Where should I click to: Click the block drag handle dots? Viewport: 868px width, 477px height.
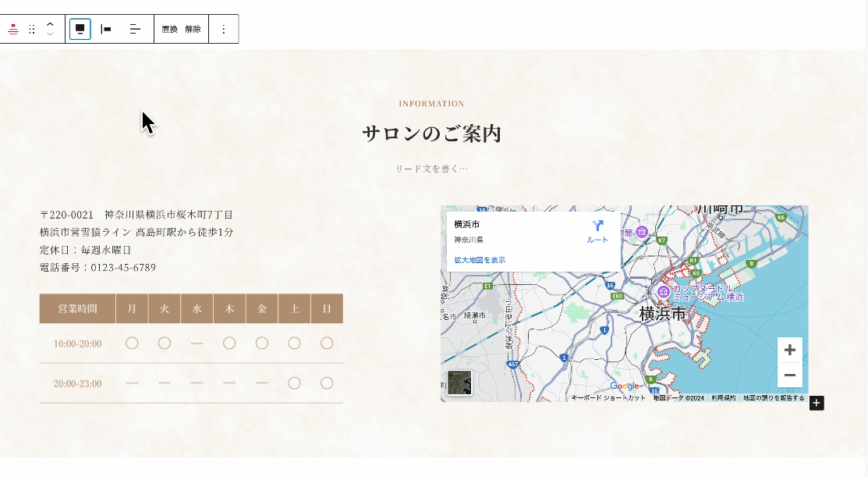(x=32, y=29)
